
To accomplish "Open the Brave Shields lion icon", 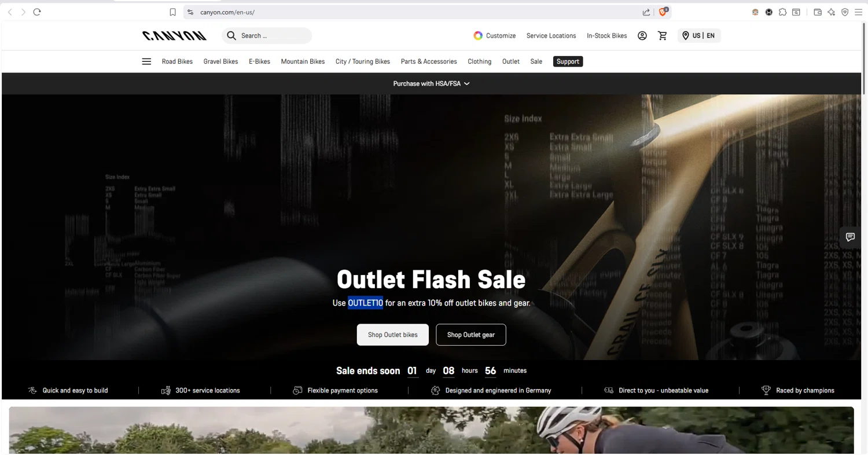I will point(663,12).
